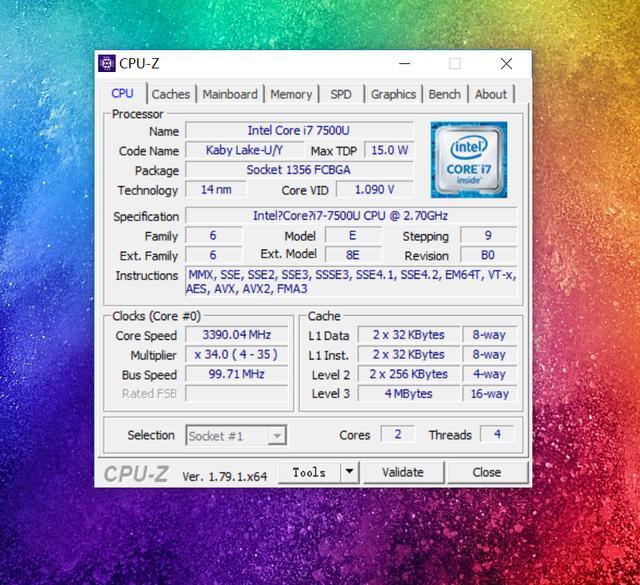Open the SPD tab
This screenshot has width=640, height=585.
[341, 94]
